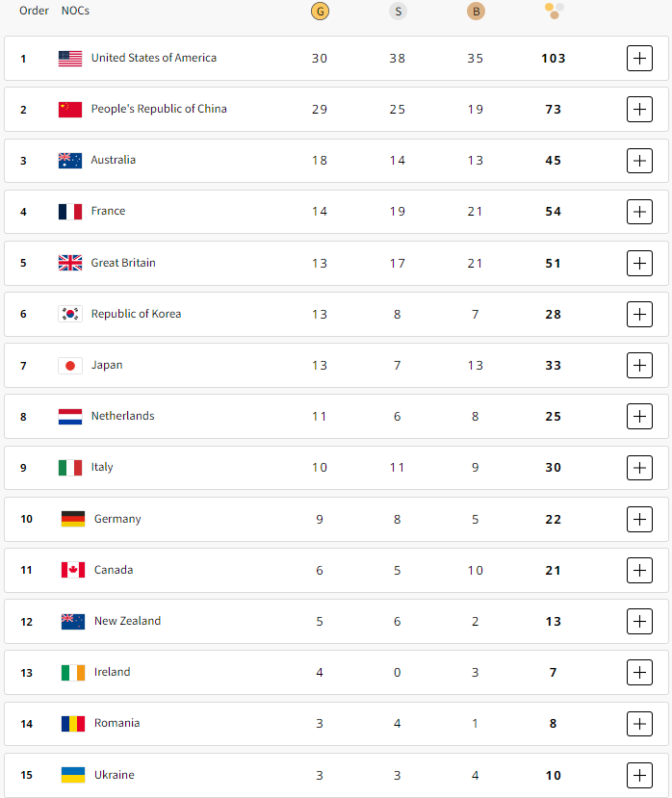672x798 pixels.
Task: Expand the New Zealand row
Action: [639, 621]
